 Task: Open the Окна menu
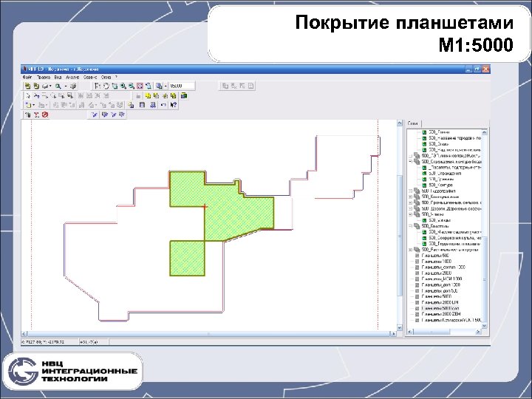tap(106, 78)
